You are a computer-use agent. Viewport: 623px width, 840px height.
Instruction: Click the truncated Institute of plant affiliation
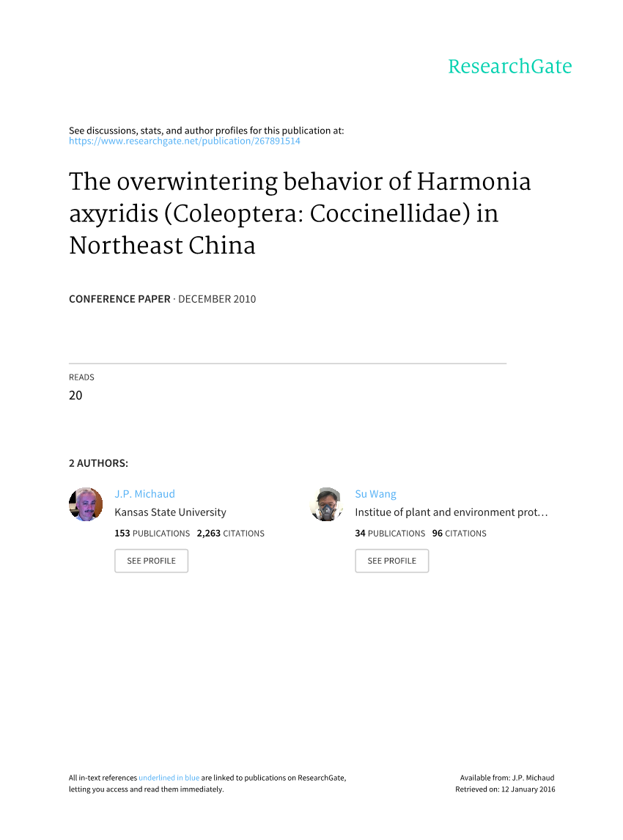pos(451,512)
